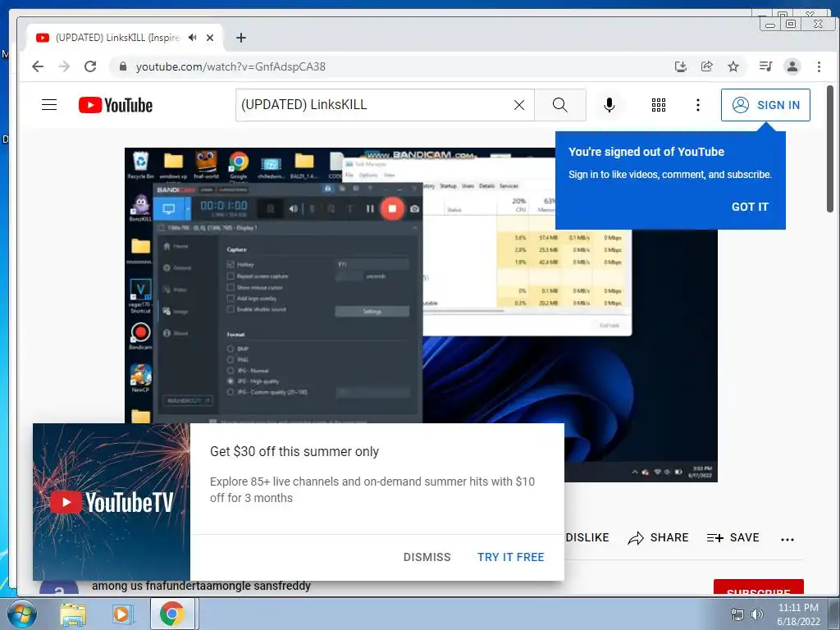Click the YouTube TV promo image
This screenshot has width=840, height=630.
112,502
